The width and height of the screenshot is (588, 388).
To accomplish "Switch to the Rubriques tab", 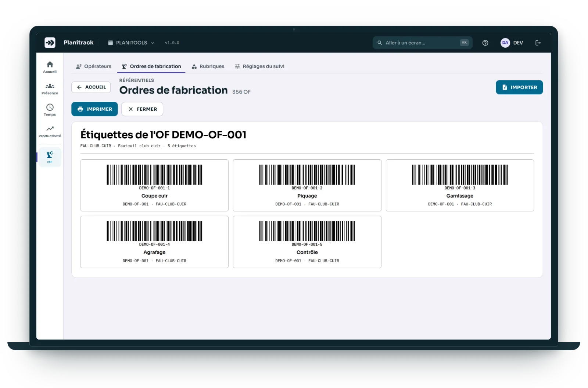I will pos(208,66).
